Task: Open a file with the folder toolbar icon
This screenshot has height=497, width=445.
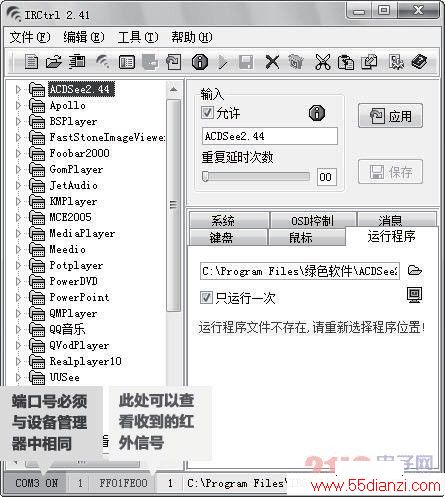Action: 54,62
